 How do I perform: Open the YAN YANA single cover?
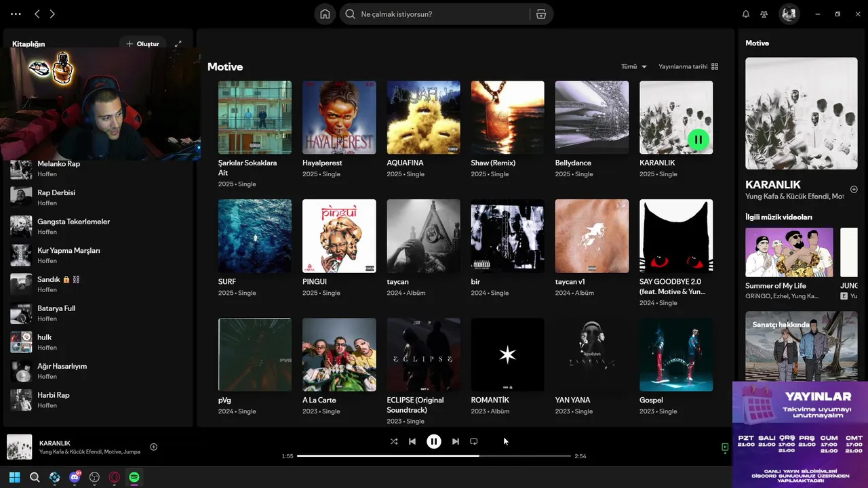click(x=592, y=354)
